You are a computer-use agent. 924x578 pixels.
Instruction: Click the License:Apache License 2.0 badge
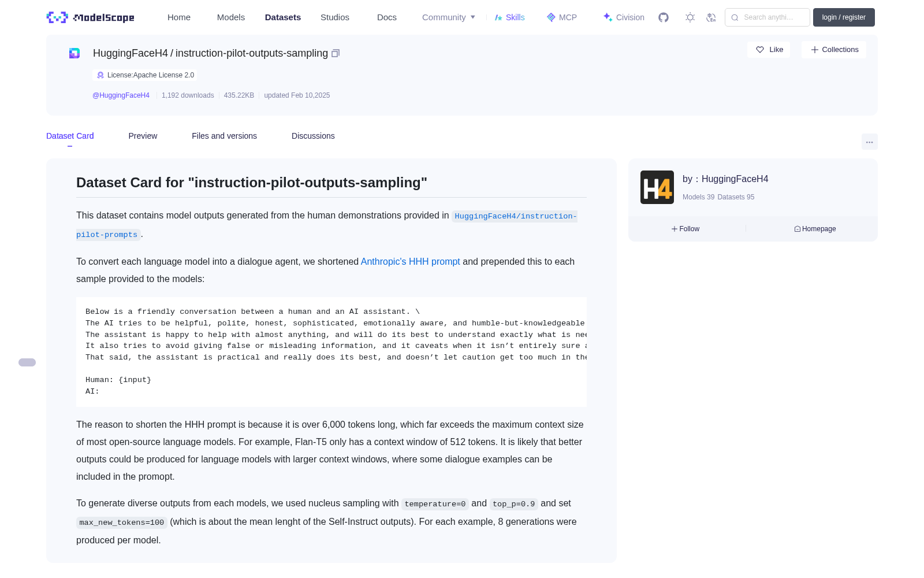[x=145, y=75]
